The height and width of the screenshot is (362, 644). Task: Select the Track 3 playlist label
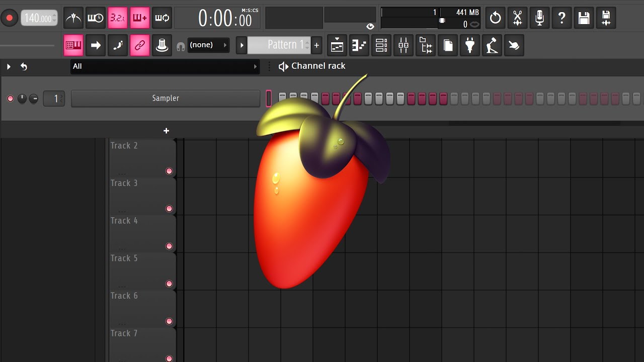tap(124, 183)
